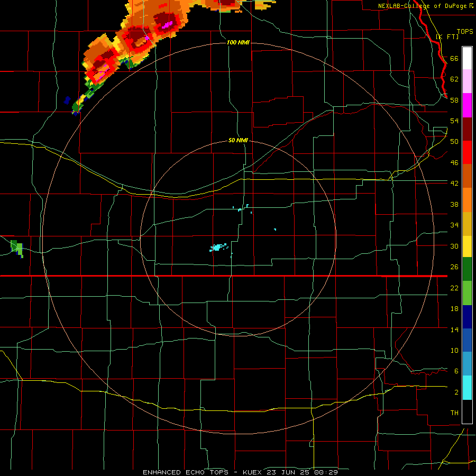Select the "6" legend value
The height and width of the screenshot is (476, 476).
pyautogui.click(x=456, y=371)
